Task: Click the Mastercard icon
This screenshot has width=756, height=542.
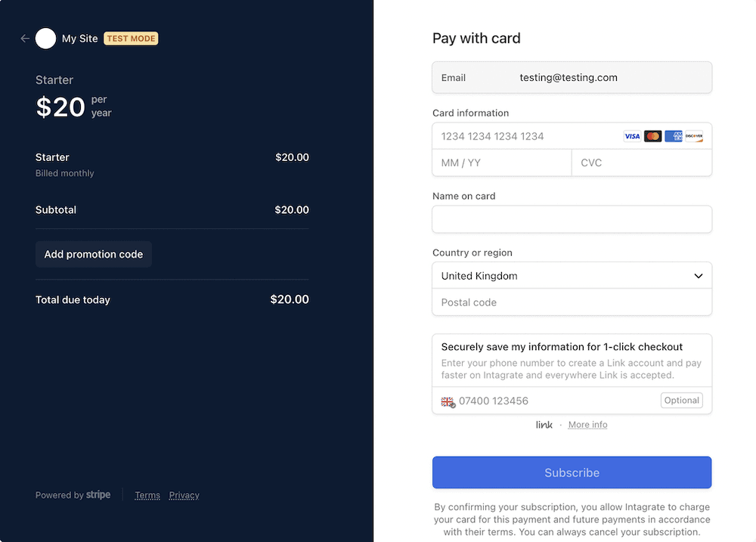Action: [x=653, y=137]
